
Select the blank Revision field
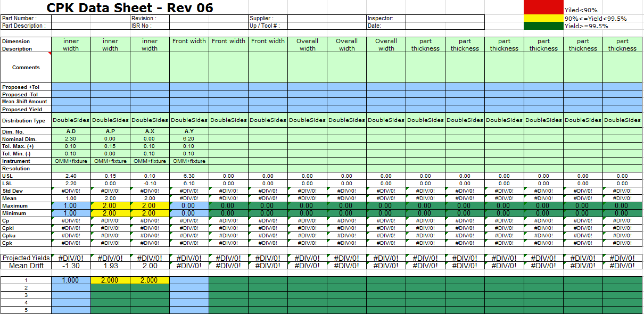click(208, 18)
